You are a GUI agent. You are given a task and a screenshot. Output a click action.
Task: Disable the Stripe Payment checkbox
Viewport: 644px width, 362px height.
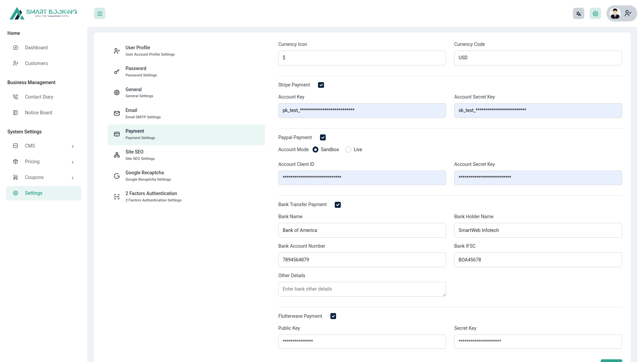321,85
